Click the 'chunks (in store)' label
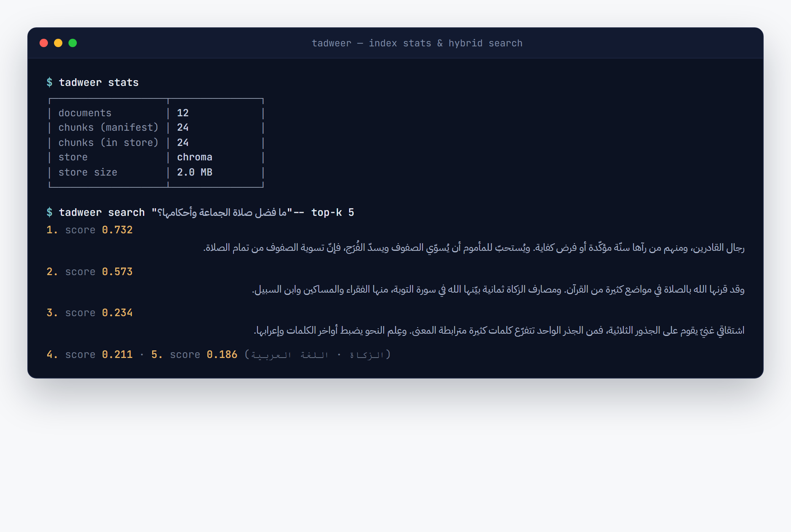 pos(108,142)
